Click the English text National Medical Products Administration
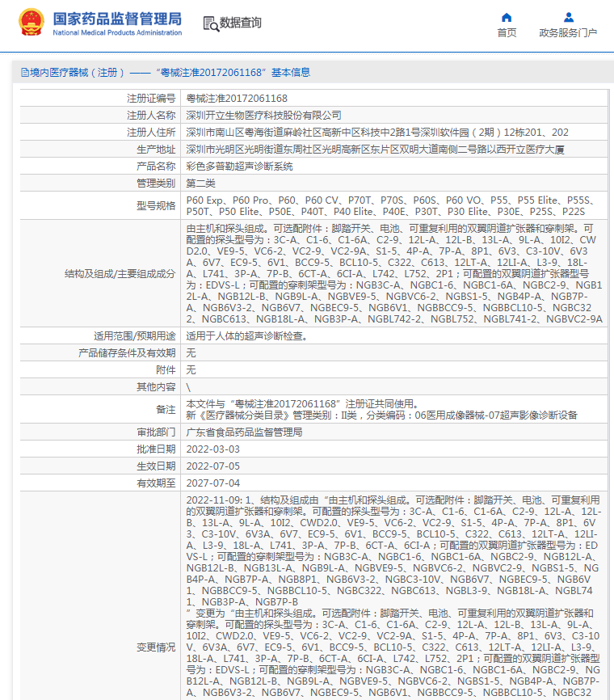 [x=117, y=32]
